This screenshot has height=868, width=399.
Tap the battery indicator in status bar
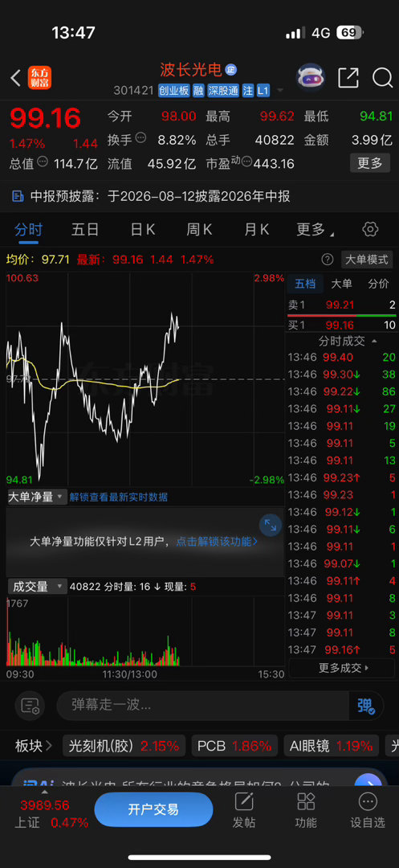(348, 33)
